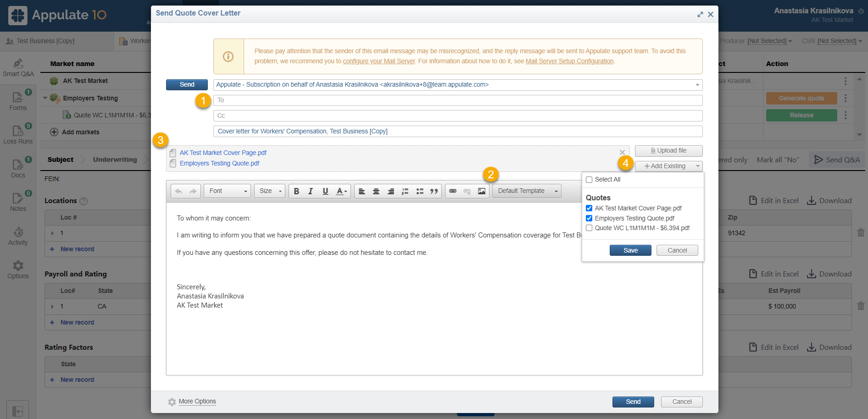Image resolution: width=868 pixels, height=419 pixels.
Task: Click the Send button beside sender field
Action: click(187, 85)
